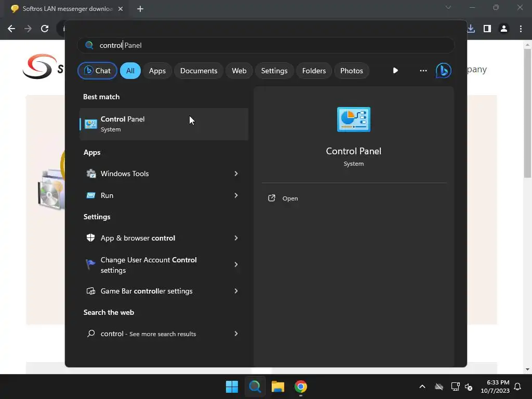Open Chrome three-dot menu
532x399 pixels.
[x=521, y=29]
